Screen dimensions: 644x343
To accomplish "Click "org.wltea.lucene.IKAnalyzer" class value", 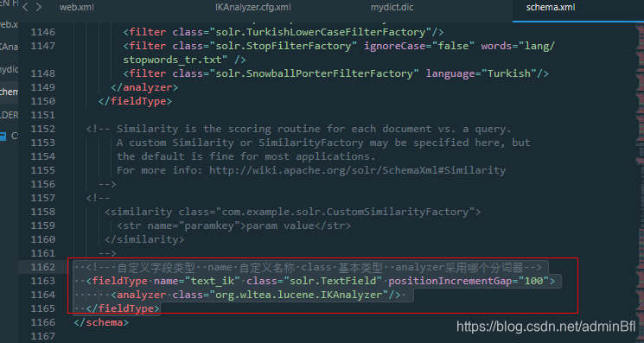I will (299, 295).
